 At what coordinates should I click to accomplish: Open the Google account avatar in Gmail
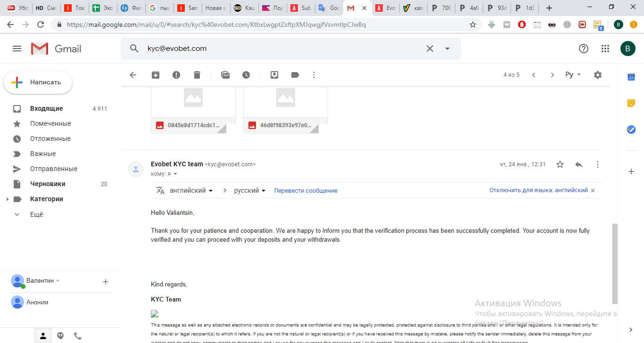point(627,49)
